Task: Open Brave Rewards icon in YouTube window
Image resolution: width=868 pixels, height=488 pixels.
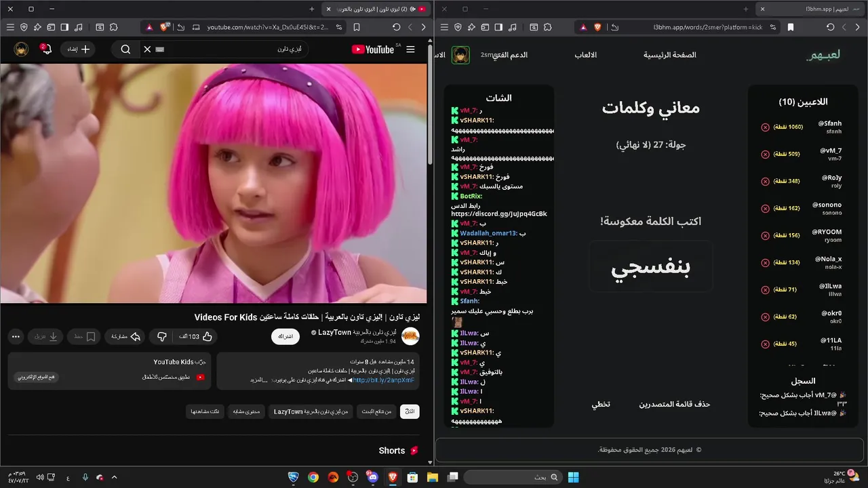Action: [149, 27]
